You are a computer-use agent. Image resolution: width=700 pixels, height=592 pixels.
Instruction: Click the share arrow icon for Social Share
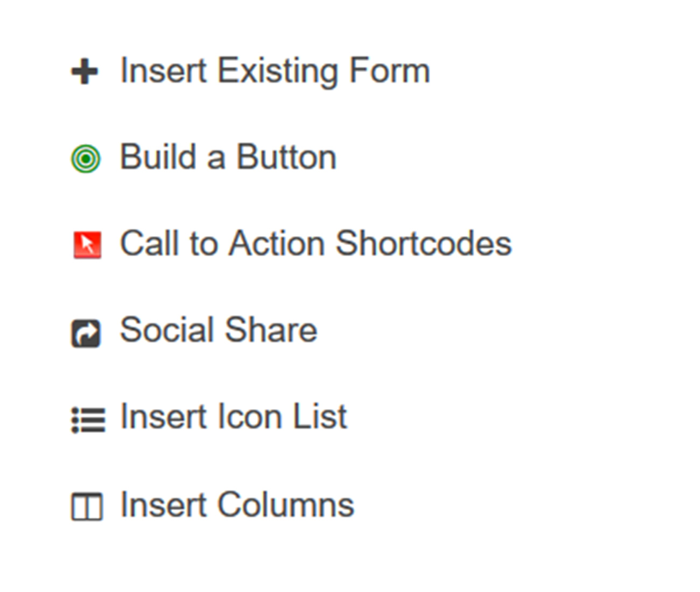click(x=86, y=333)
